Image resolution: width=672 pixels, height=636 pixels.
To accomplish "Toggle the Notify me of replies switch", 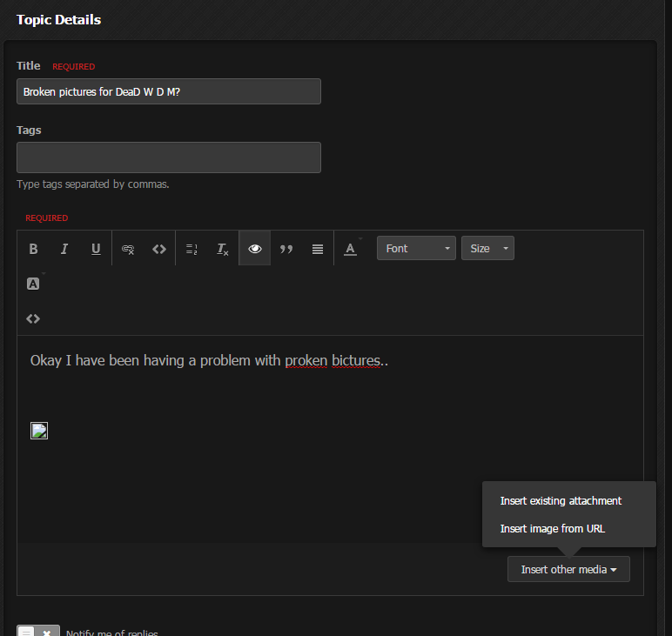I will 38,631.
